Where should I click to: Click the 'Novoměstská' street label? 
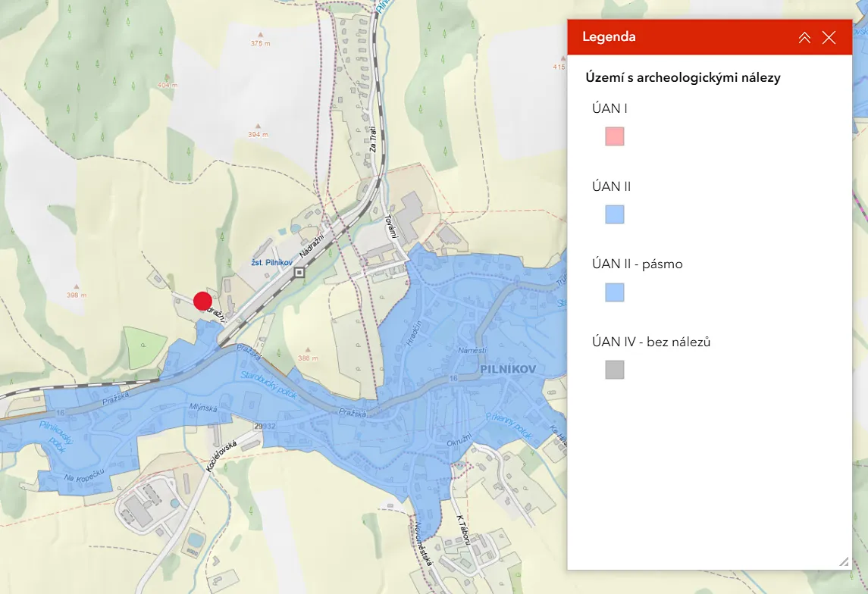pos(423,546)
